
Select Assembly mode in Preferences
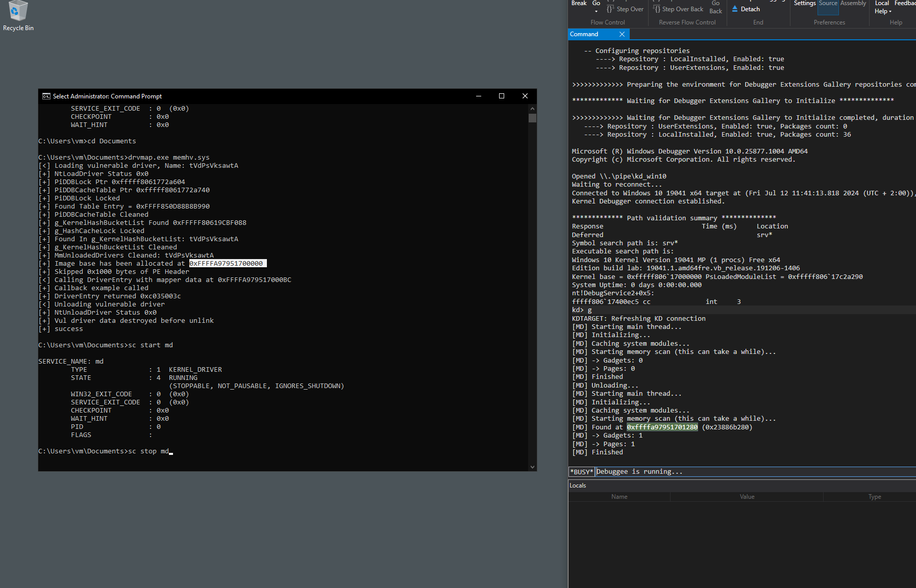click(853, 3)
